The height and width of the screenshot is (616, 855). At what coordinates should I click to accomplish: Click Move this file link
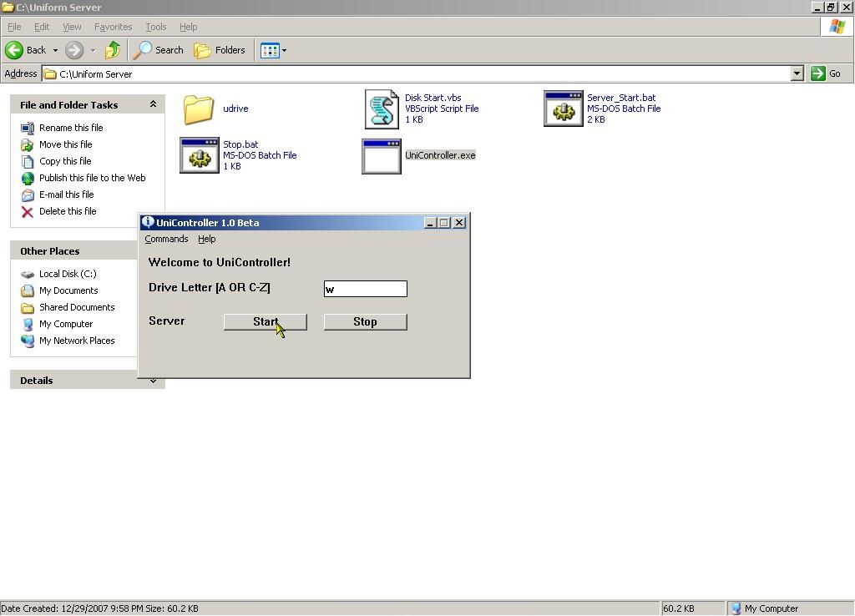point(65,144)
